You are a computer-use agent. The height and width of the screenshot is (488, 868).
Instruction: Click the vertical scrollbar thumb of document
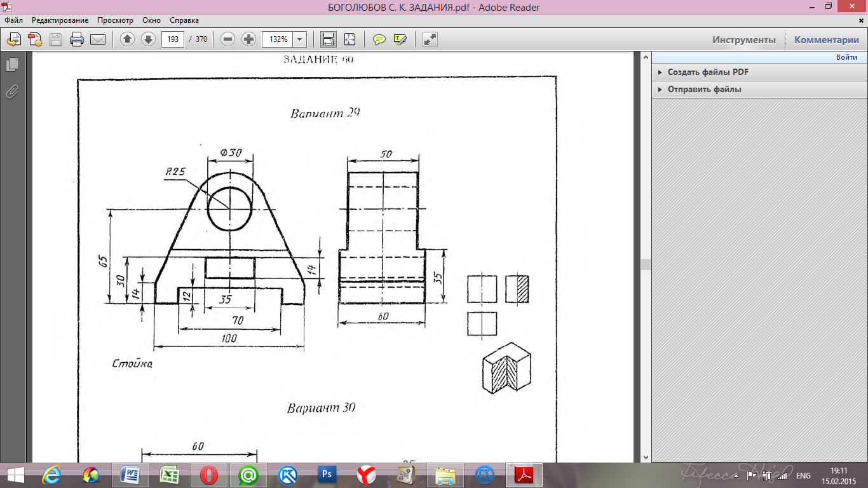646,265
